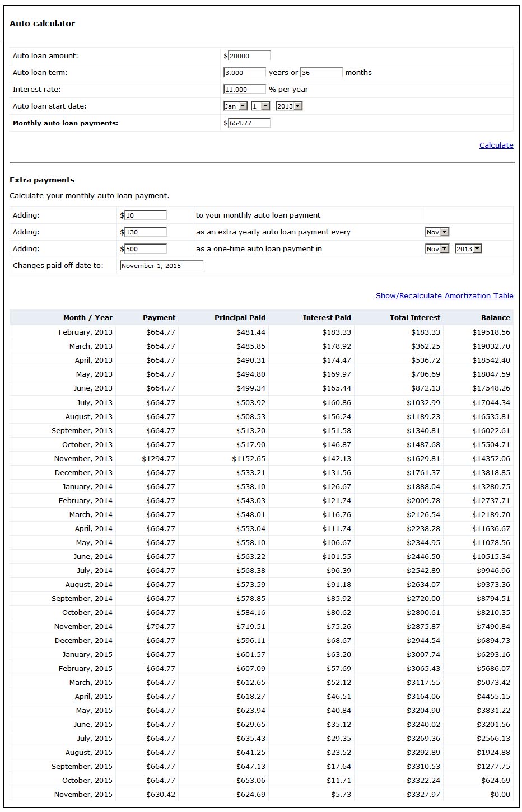522x812 pixels.
Task: Expand the one-time payment month dropdown
Action: pyautogui.click(x=437, y=248)
